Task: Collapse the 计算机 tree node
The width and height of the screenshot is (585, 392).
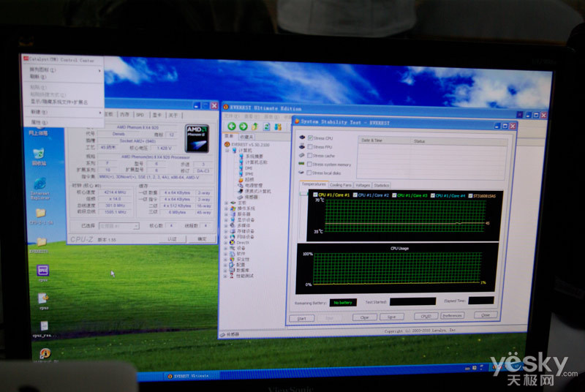Action: coord(227,151)
